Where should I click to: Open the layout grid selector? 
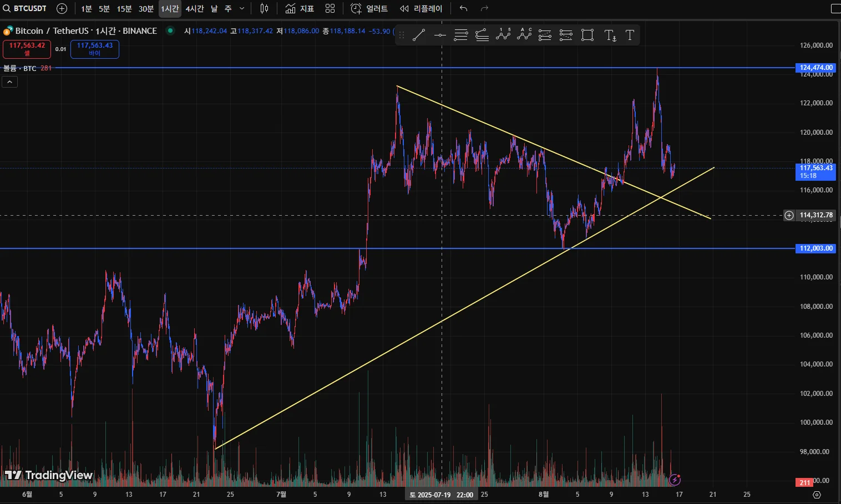coord(330,8)
